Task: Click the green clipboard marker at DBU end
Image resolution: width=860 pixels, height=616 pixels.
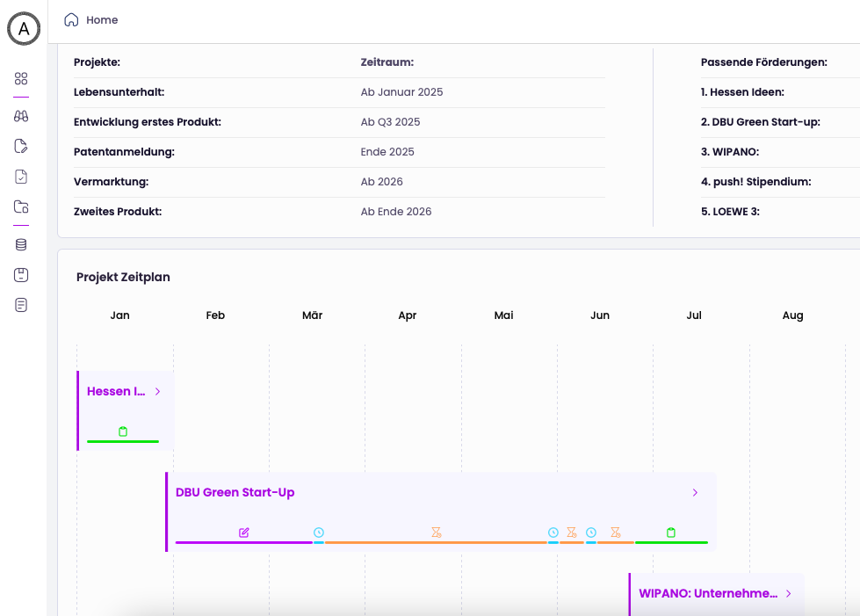Action: (x=671, y=533)
